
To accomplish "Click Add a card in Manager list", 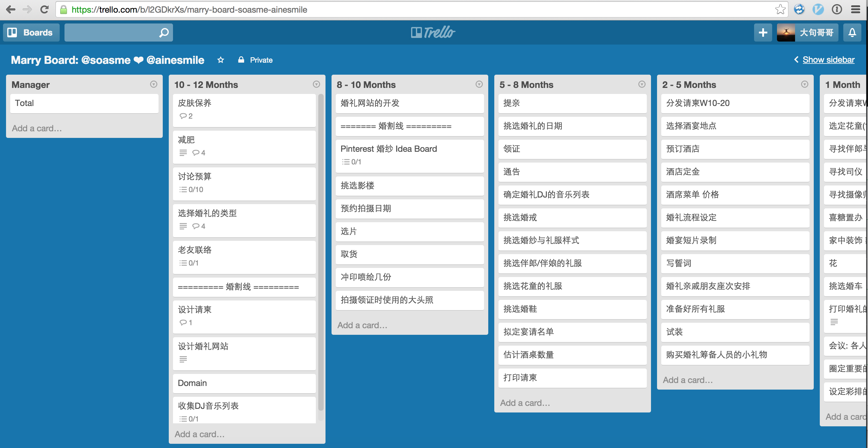I will coord(37,128).
